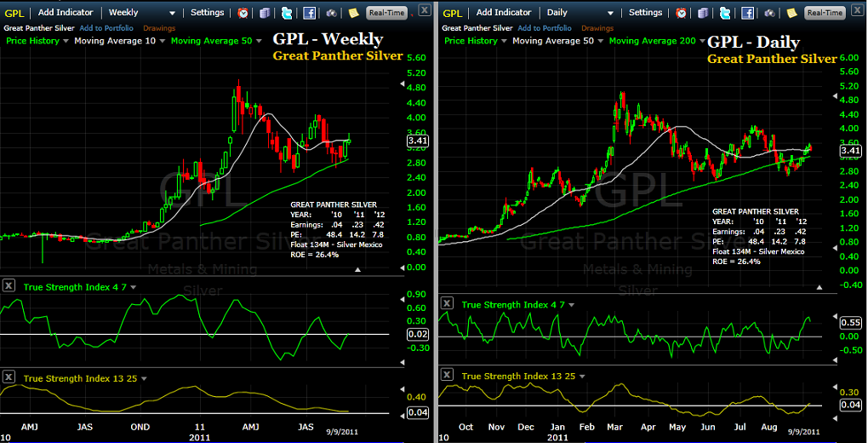Remove True Strength Index 13 25 from Daily chart

(447, 376)
